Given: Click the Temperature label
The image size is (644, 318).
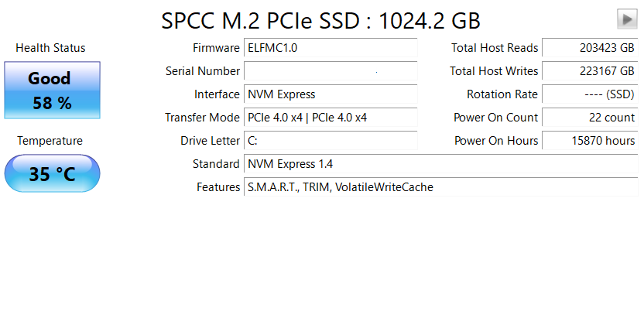Looking at the screenshot, I should click(x=50, y=141).
